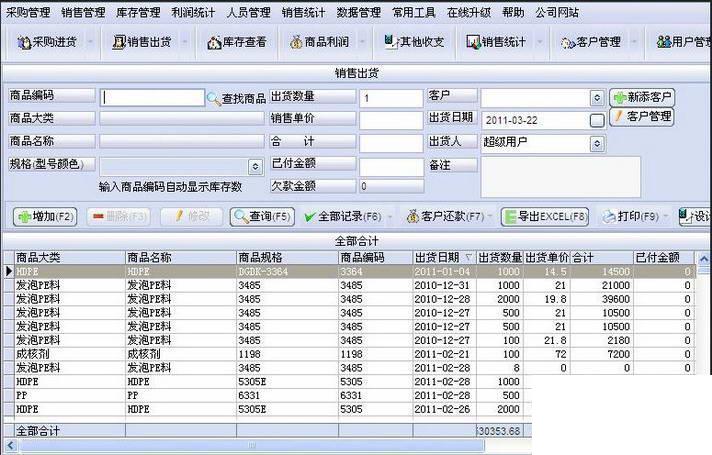Click 导出EXCEL(F8) button

point(545,217)
